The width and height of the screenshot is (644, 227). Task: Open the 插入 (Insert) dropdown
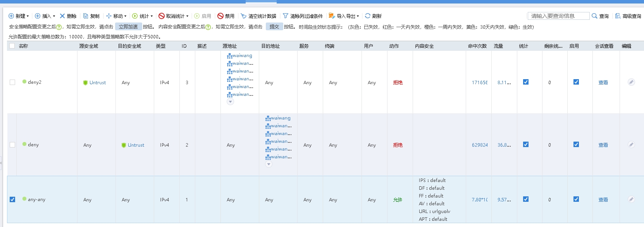click(x=45, y=16)
